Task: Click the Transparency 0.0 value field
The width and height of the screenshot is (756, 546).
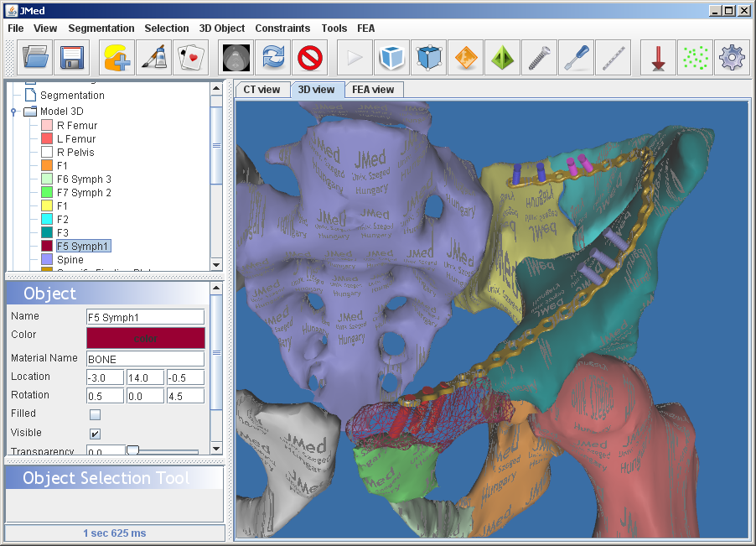Action: point(105,451)
